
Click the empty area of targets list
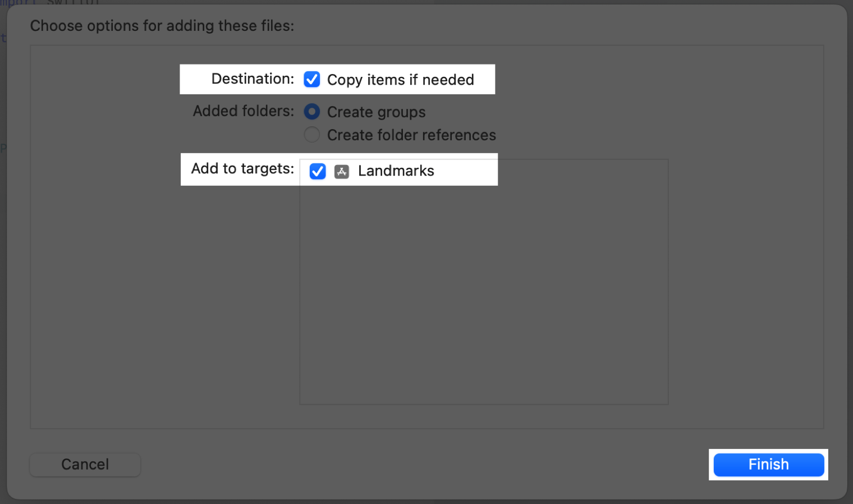pyautogui.click(x=484, y=292)
